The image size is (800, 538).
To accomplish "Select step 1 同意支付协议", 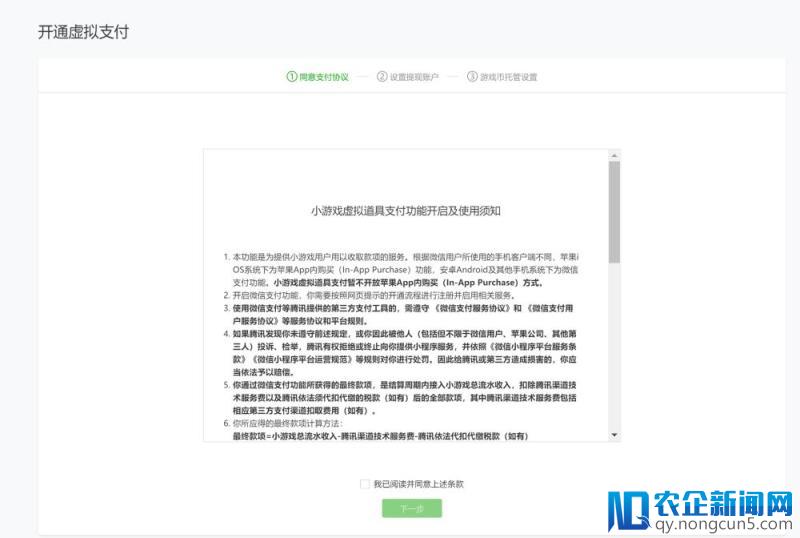I will click(x=317, y=77).
